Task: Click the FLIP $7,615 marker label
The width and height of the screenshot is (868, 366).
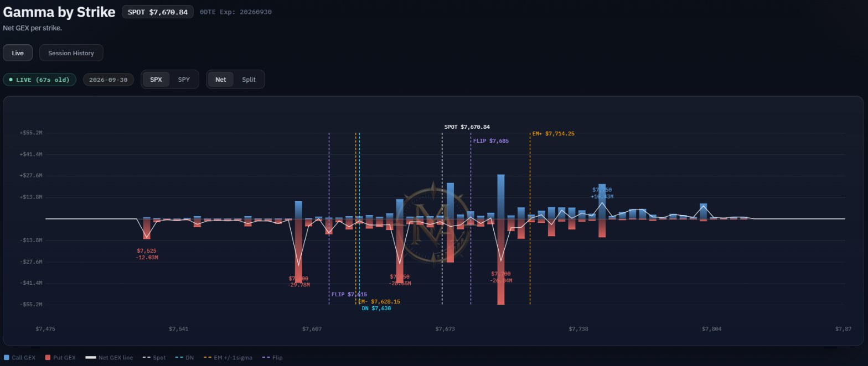Action: pos(349,295)
